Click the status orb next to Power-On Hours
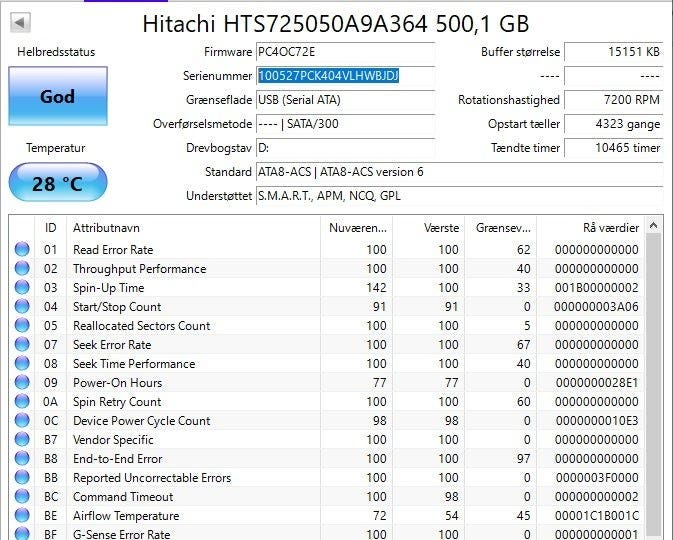The height and width of the screenshot is (540, 673). [x=22, y=383]
